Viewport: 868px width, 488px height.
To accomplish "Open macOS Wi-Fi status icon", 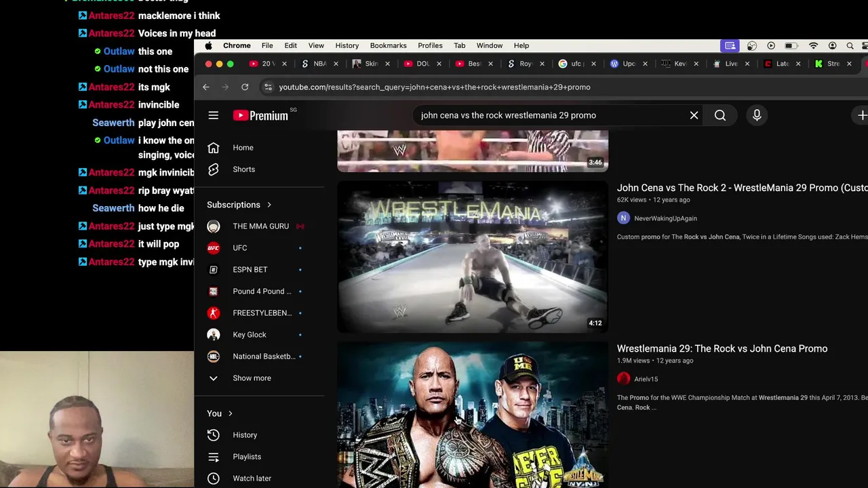I will [x=813, y=45].
